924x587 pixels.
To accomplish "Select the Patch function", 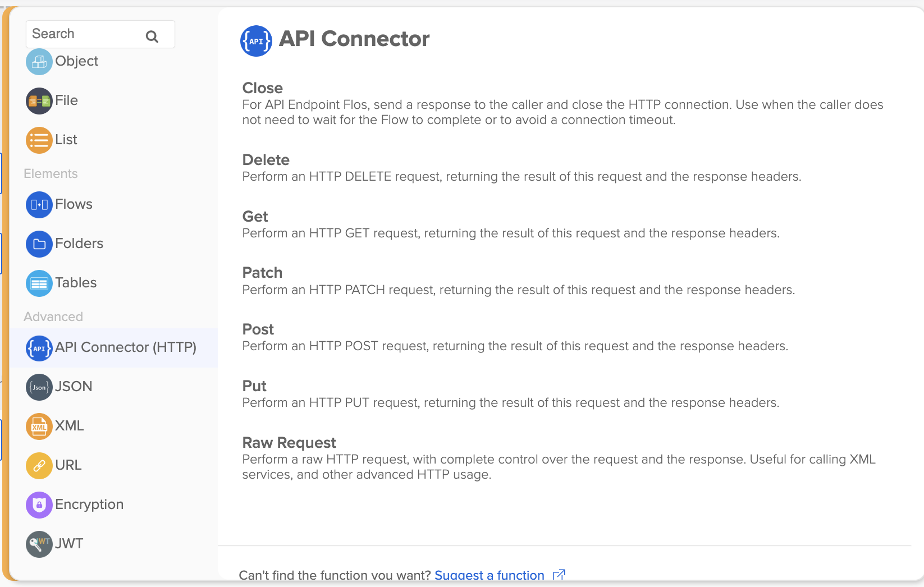I will [x=262, y=273].
